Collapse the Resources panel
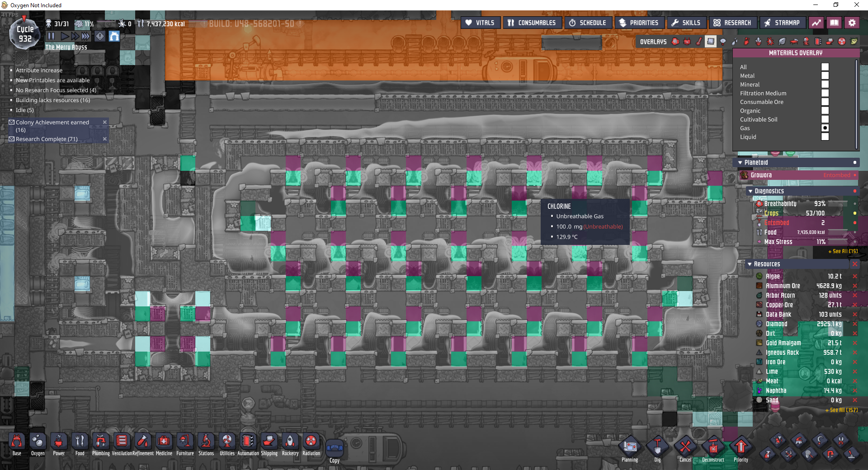The height and width of the screenshot is (470, 868). (750, 264)
